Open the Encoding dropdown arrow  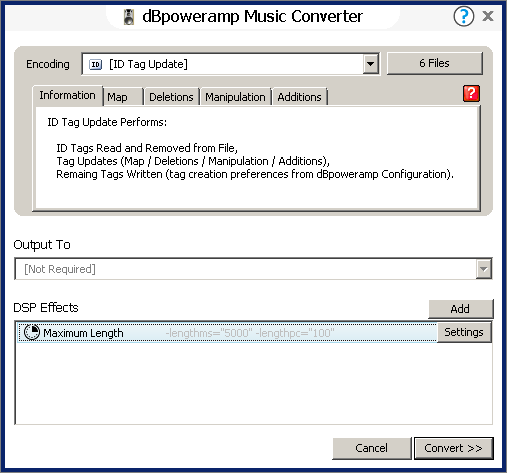point(370,64)
